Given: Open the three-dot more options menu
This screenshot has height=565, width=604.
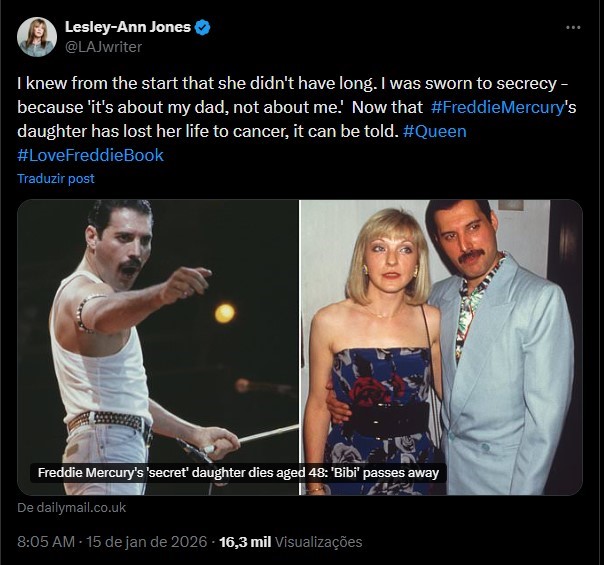Looking at the screenshot, I should (x=571, y=27).
